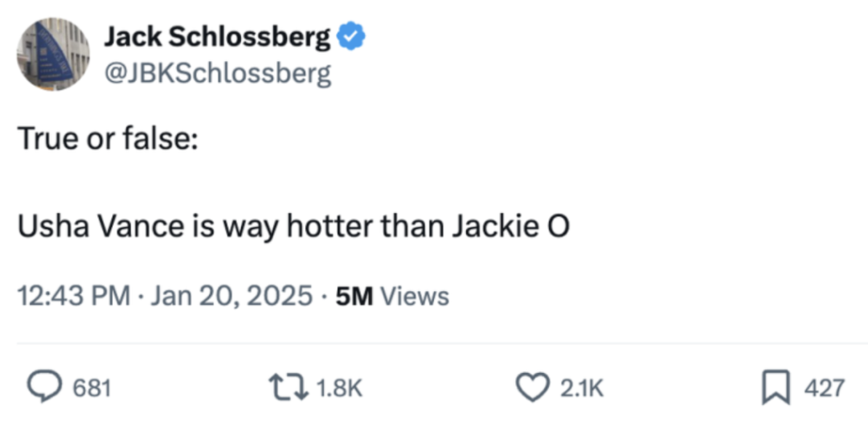Click the blue verified checkmark badge
This screenshot has height=422, width=868.
coord(351,38)
